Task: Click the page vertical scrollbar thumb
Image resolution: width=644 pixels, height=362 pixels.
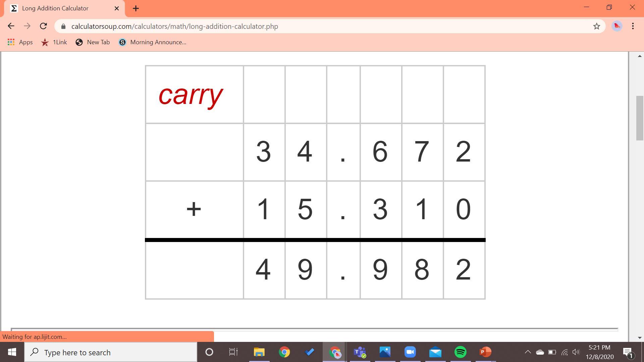Action: tap(640, 118)
